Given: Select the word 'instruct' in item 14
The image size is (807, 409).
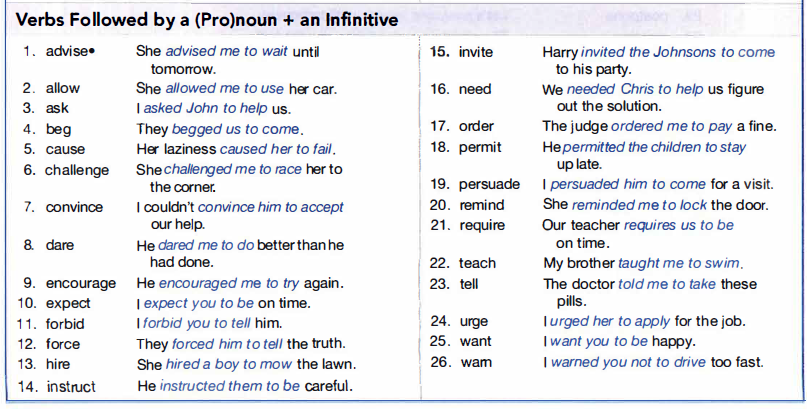Looking at the screenshot, I should (x=71, y=386).
